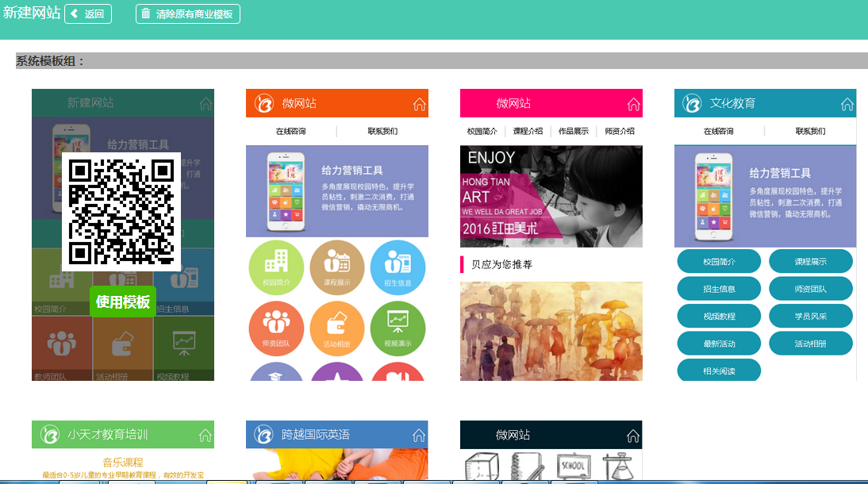Click 清除原有商业模板 button
The image size is (868, 484).
pos(188,13)
